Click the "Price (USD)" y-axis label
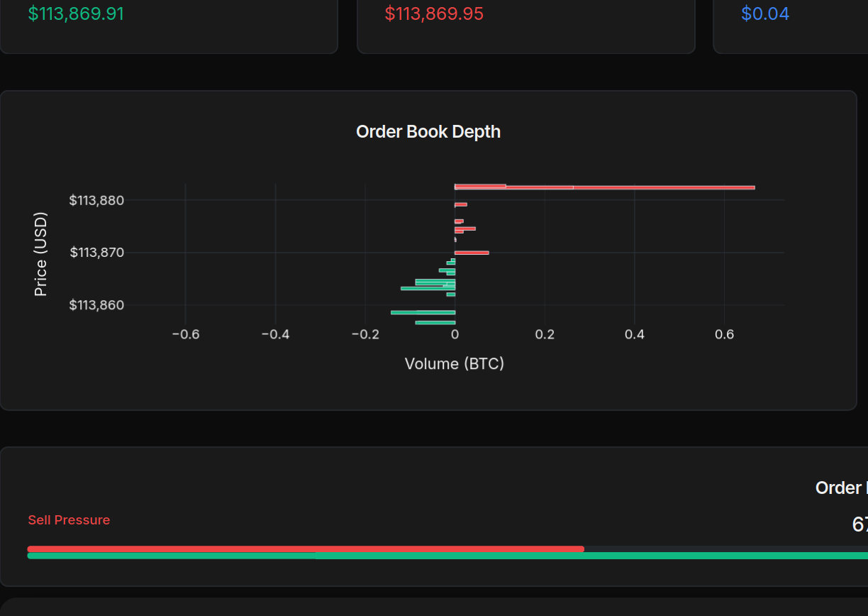This screenshot has height=616, width=868. coord(40,253)
